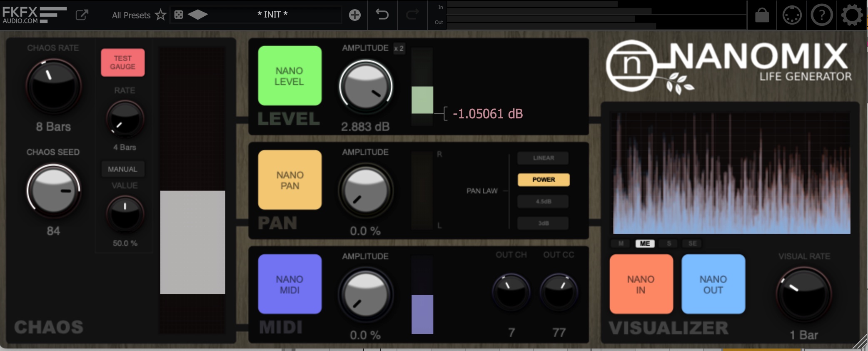868x351 pixels.
Task: Switch visualizer to M mode
Action: (x=621, y=243)
